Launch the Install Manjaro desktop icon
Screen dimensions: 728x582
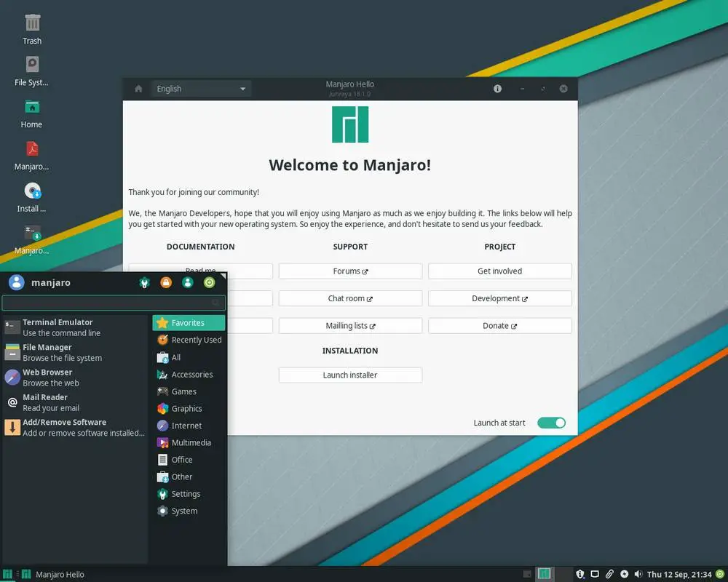[31, 196]
